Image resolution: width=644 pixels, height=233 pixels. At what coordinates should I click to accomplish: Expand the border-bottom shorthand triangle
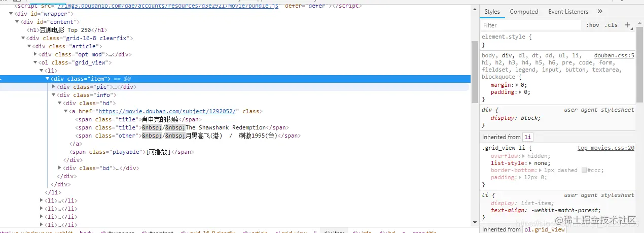[x=540, y=171]
